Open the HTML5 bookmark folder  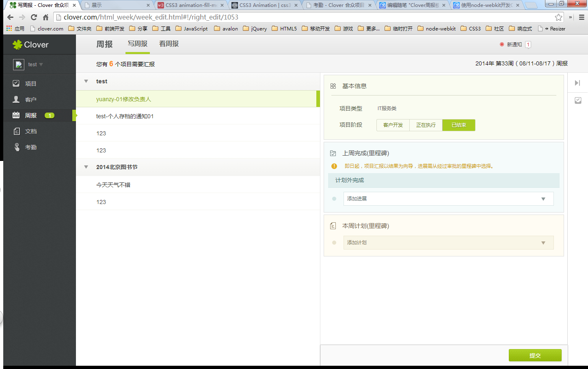point(284,28)
